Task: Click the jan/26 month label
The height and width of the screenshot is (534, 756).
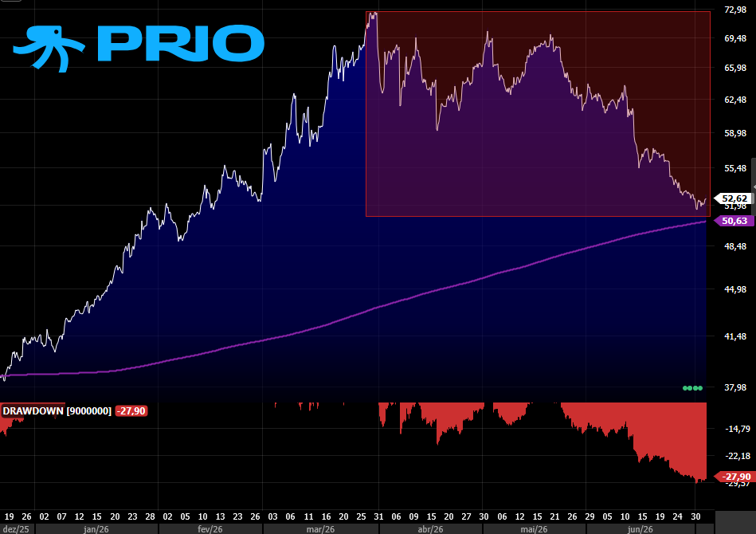Action: coord(96,529)
